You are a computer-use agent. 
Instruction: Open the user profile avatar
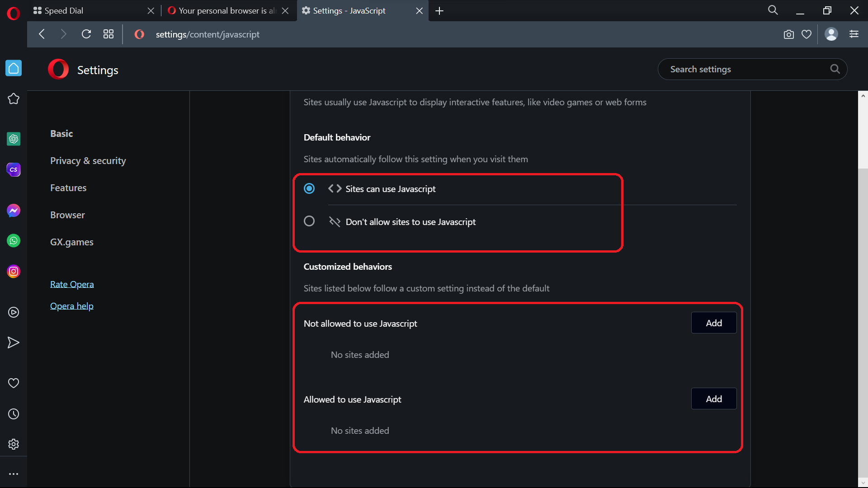click(x=831, y=34)
